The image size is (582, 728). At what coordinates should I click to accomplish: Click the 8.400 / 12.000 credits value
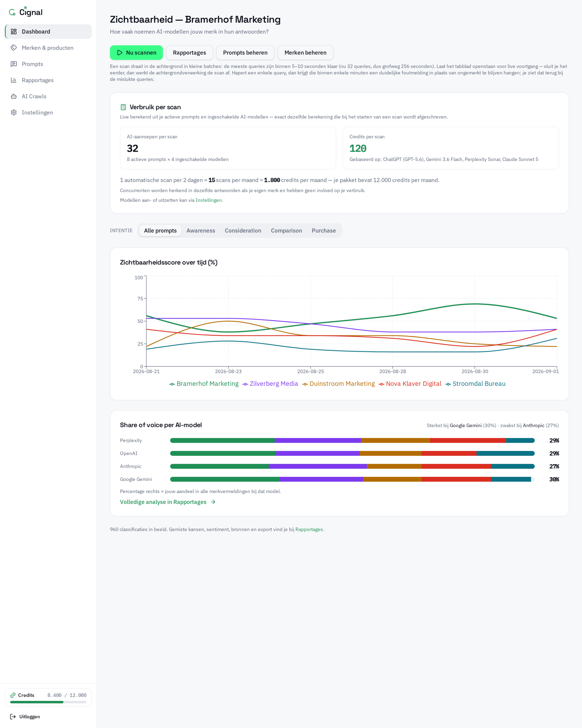tap(67, 695)
